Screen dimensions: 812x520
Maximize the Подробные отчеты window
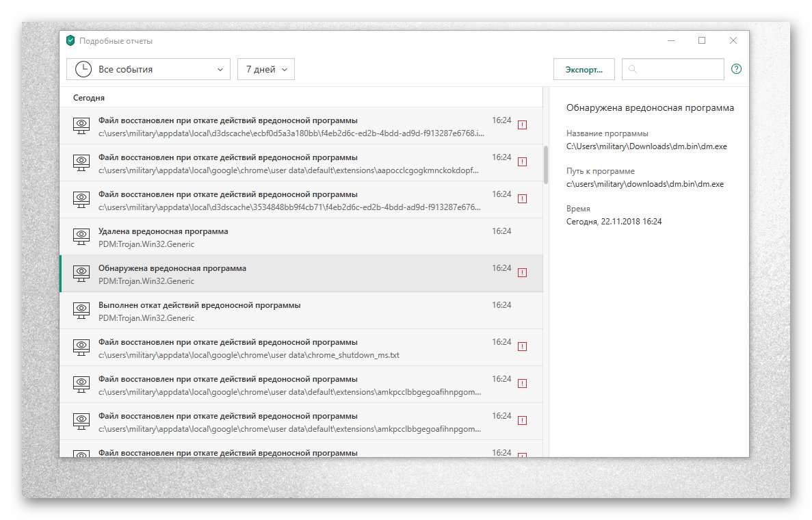pyautogui.click(x=701, y=41)
